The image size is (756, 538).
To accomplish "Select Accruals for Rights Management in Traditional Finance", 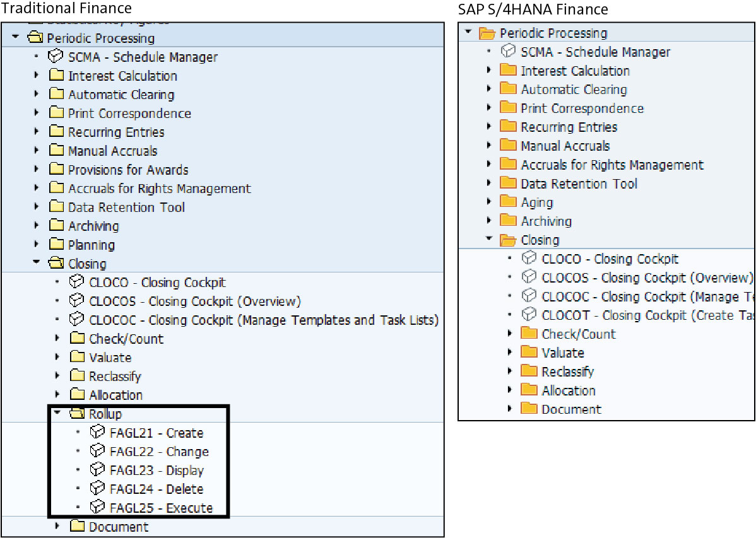I will pyautogui.click(x=160, y=189).
